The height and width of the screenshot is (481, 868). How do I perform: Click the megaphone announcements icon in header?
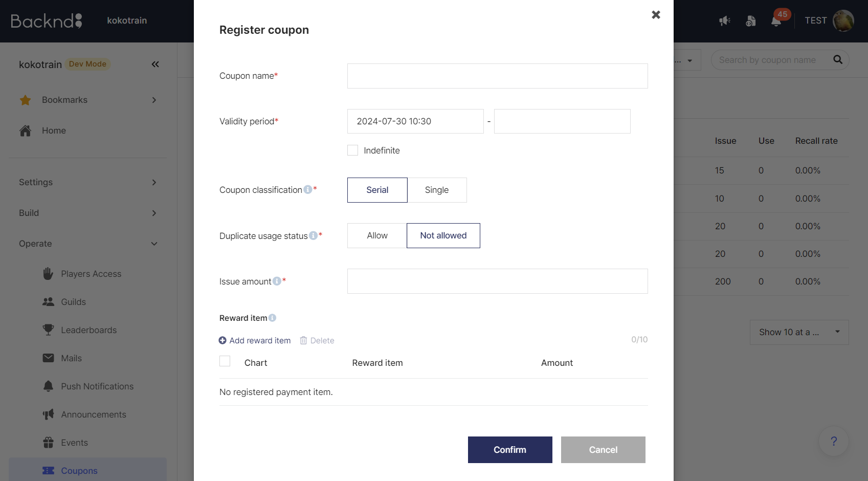[x=724, y=21]
